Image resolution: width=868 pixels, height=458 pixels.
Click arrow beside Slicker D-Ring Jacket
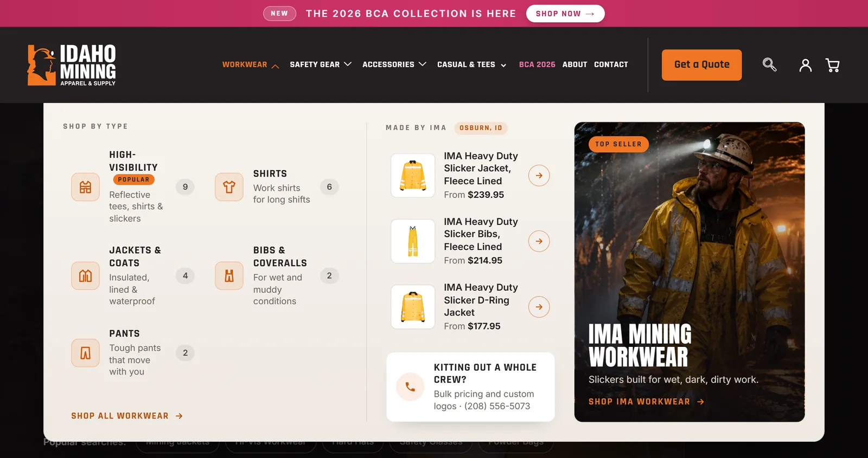(x=539, y=307)
